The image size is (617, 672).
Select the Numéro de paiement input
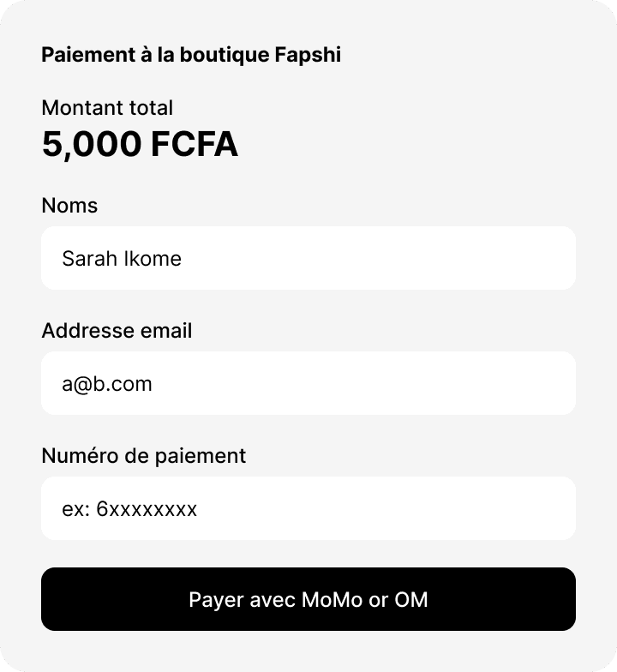pos(308,508)
